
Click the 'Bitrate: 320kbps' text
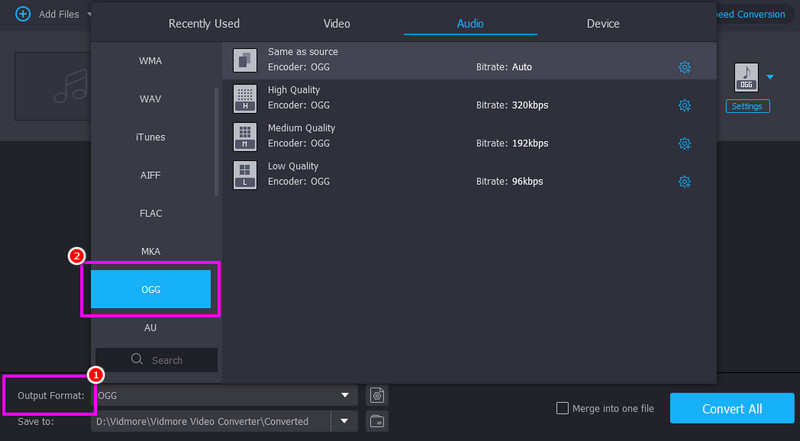click(x=512, y=105)
